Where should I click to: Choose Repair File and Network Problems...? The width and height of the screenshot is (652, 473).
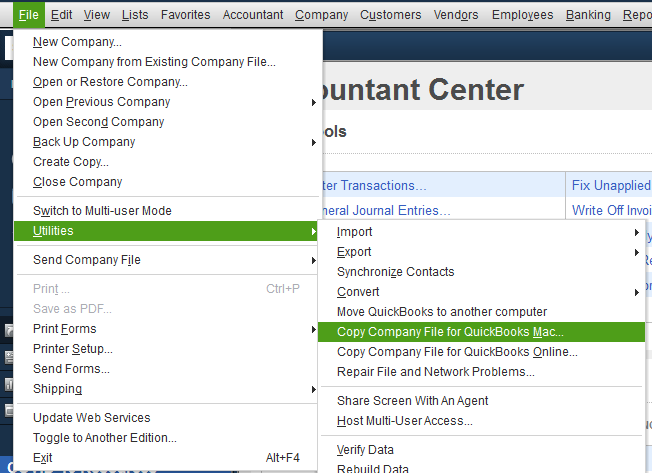(481, 372)
